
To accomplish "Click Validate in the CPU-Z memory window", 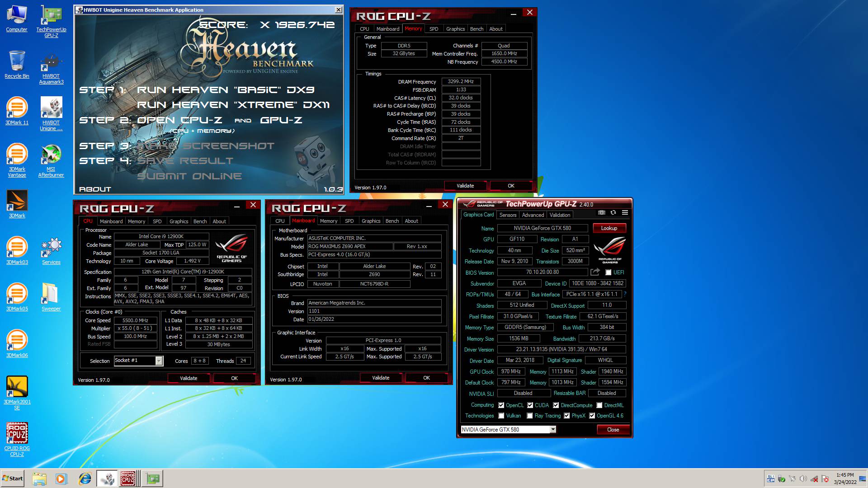I will (x=465, y=186).
